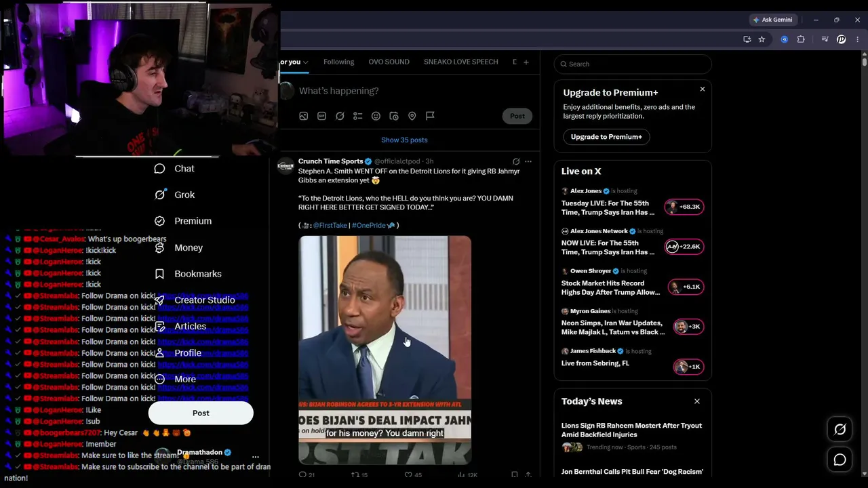Open Creator Studio in the sidebar
Screen dimensions: 868x488
[x=195, y=300]
